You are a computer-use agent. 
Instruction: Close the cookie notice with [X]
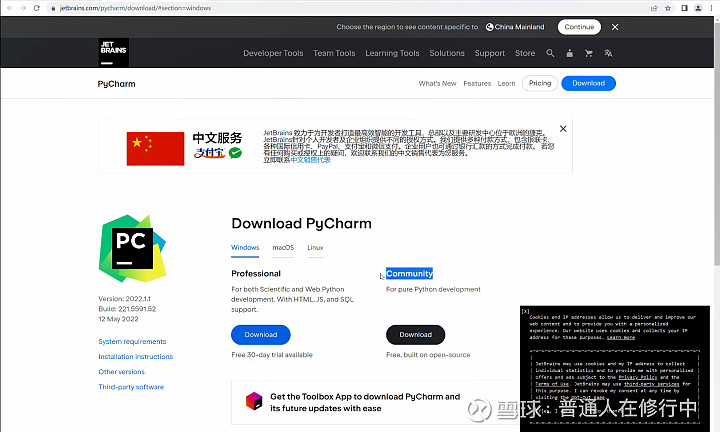pyautogui.click(x=525, y=311)
